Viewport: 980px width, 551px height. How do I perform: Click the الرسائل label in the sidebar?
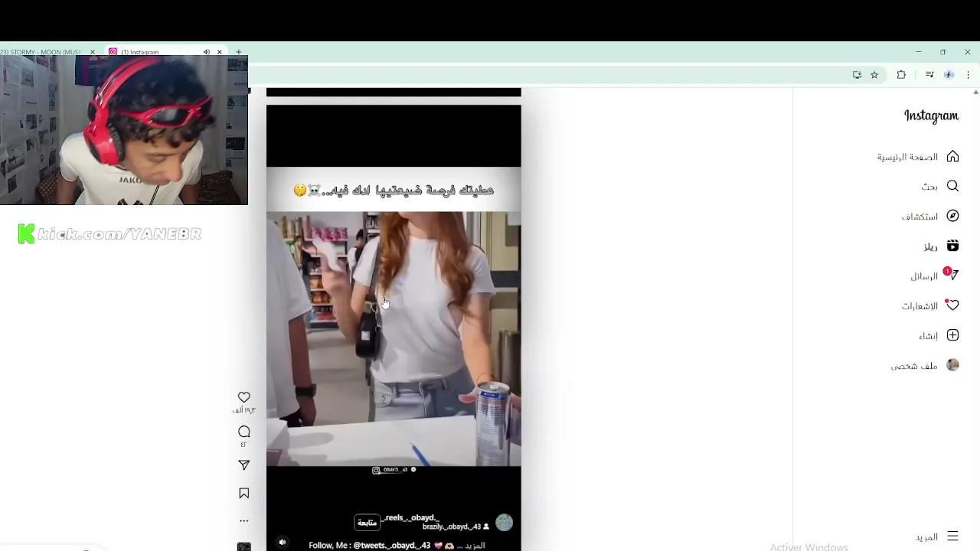[x=924, y=276]
